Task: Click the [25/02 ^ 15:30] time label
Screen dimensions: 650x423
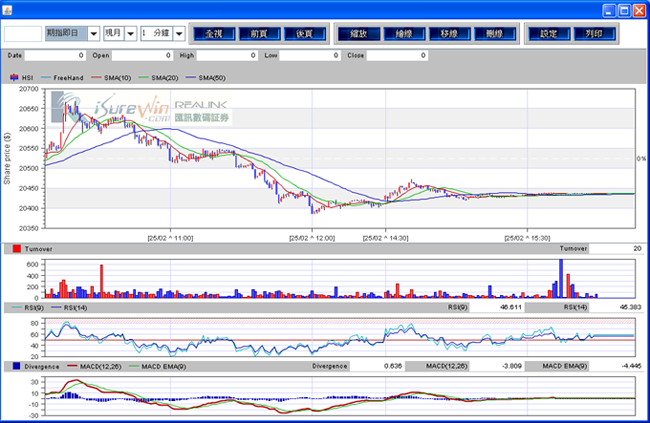Action: coord(527,238)
